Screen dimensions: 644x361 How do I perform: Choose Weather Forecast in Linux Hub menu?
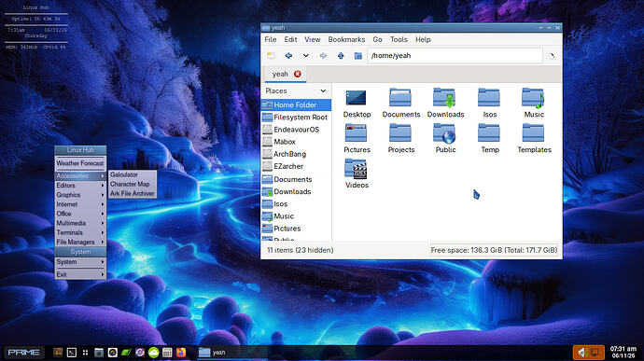[80, 163]
